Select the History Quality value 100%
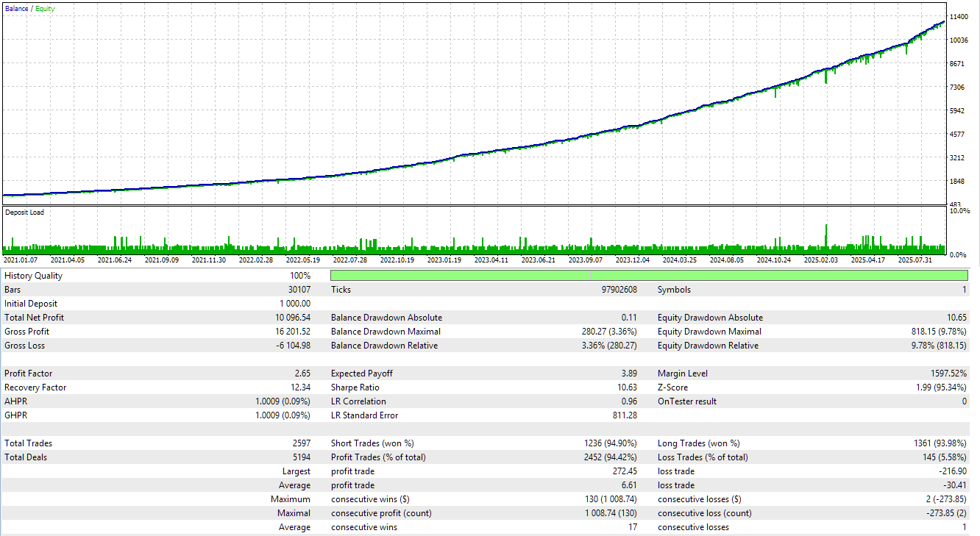Image resolution: width=980 pixels, height=536 pixels. (299, 276)
